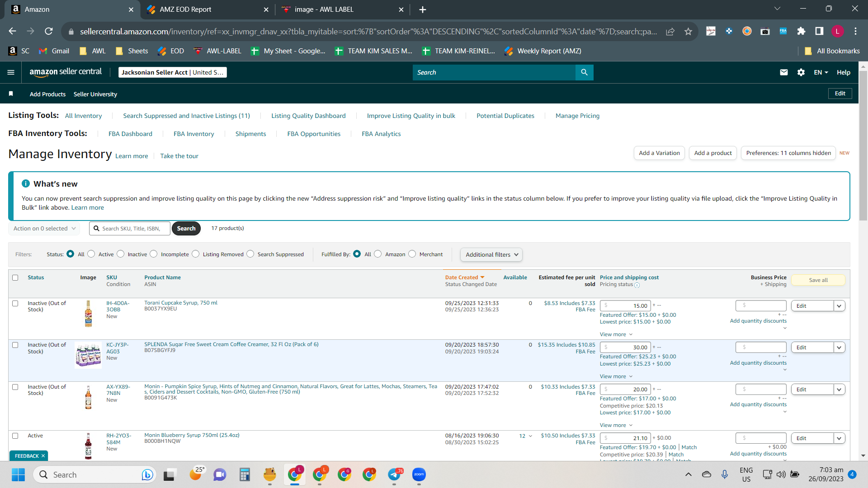Toggle the browser side panel icon
This screenshot has width=868, height=488.
click(x=819, y=31)
